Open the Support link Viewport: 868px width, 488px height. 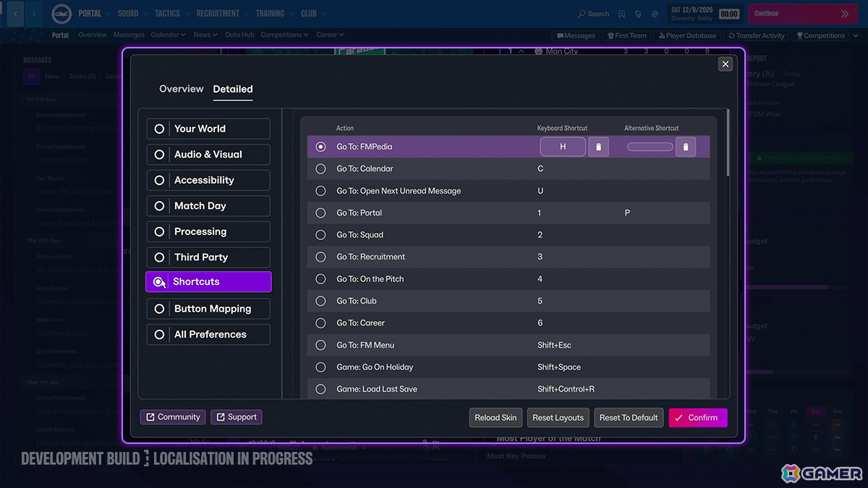[236, 417]
